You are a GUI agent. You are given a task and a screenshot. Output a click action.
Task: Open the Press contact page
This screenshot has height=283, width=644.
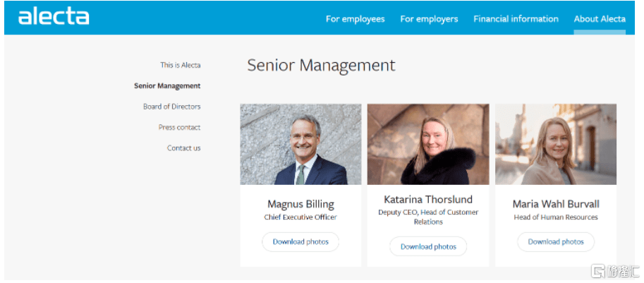[179, 128]
